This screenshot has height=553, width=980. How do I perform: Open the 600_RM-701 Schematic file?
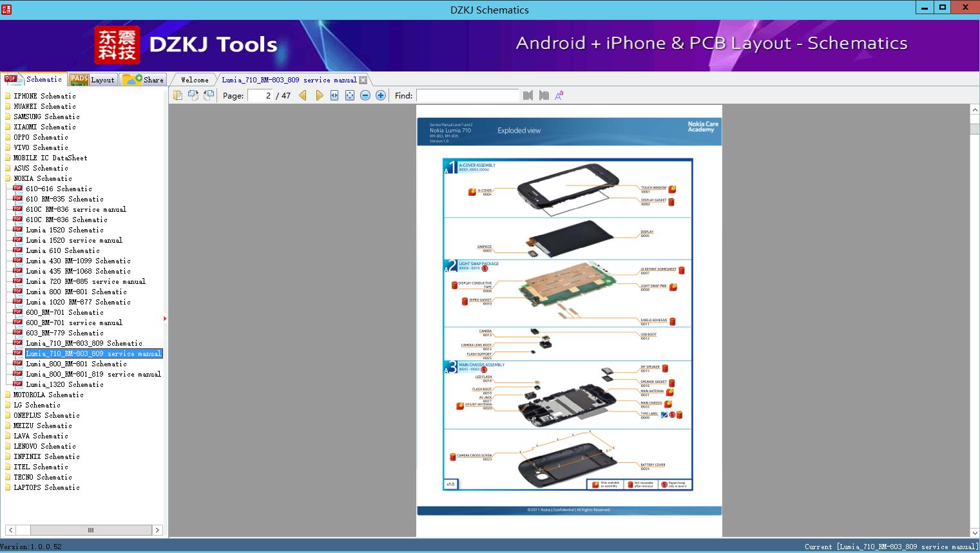64,312
